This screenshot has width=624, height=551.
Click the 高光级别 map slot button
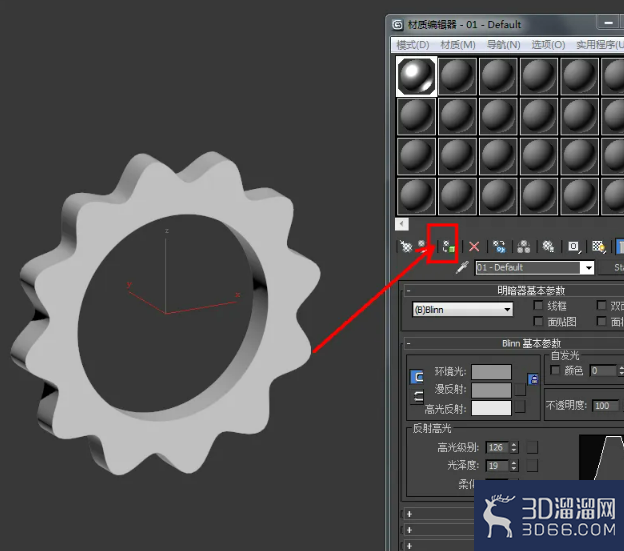[x=532, y=447]
